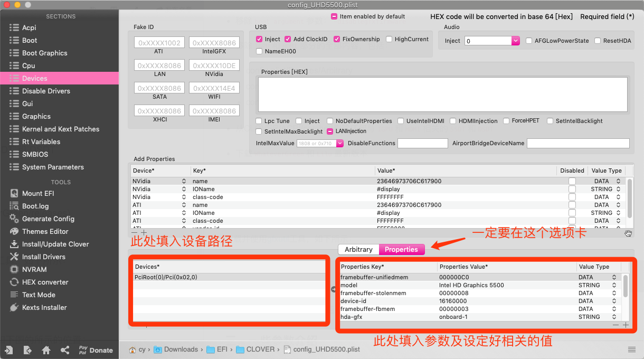Click the home icon in bottom toolbar
Image resolution: width=644 pixels, height=359 pixels.
[x=46, y=350]
